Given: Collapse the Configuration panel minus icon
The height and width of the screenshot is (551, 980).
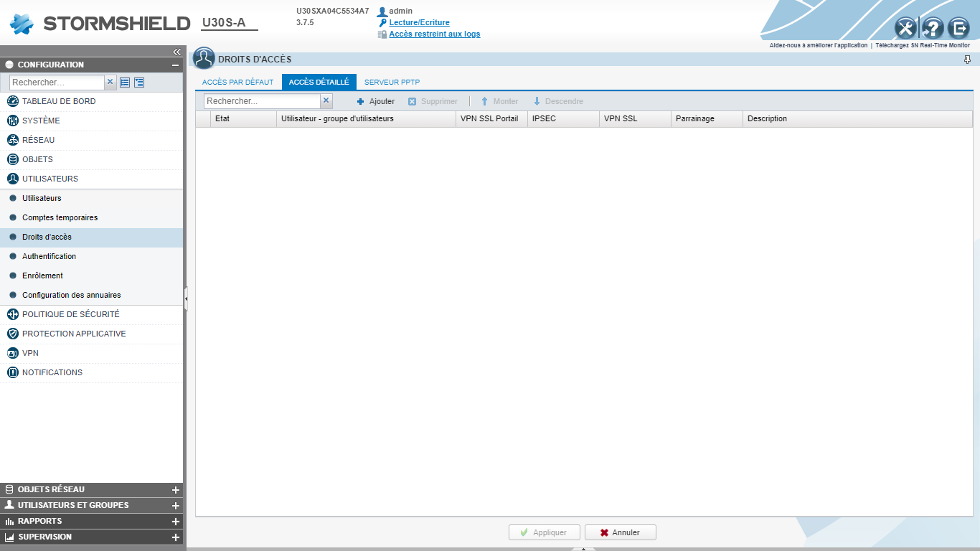Looking at the screenshot, I should click(175, 65).
